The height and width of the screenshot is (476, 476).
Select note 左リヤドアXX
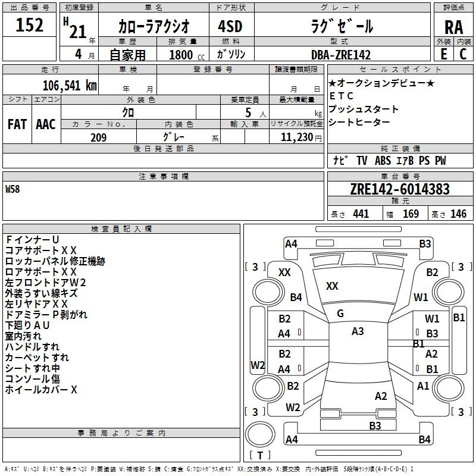tap(36, 304)
